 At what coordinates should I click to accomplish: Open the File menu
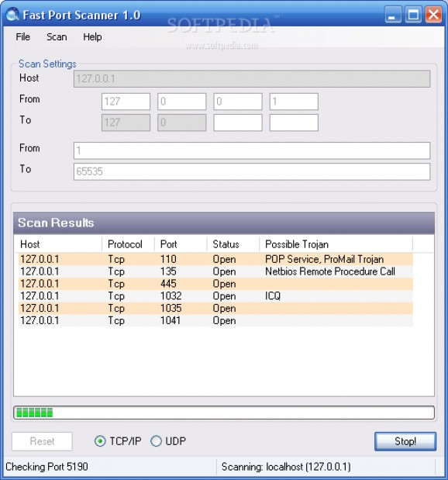tap(23, 37)
